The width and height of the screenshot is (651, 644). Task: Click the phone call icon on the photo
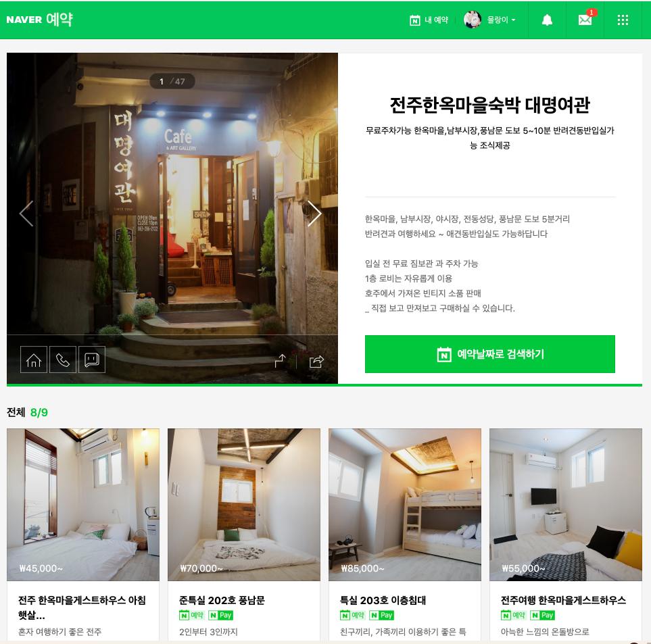coord(63,360)
